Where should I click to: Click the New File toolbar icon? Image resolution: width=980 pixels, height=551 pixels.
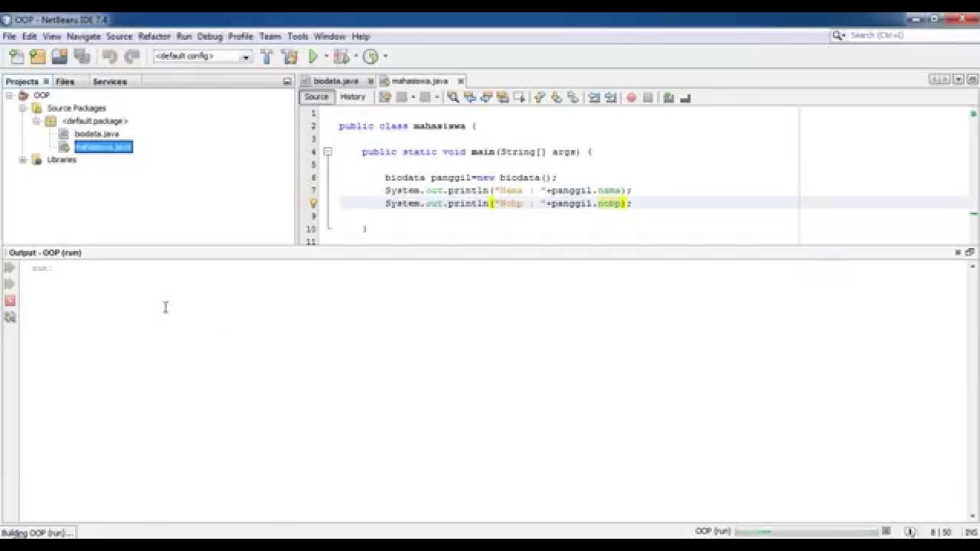(x=16, y=56)
